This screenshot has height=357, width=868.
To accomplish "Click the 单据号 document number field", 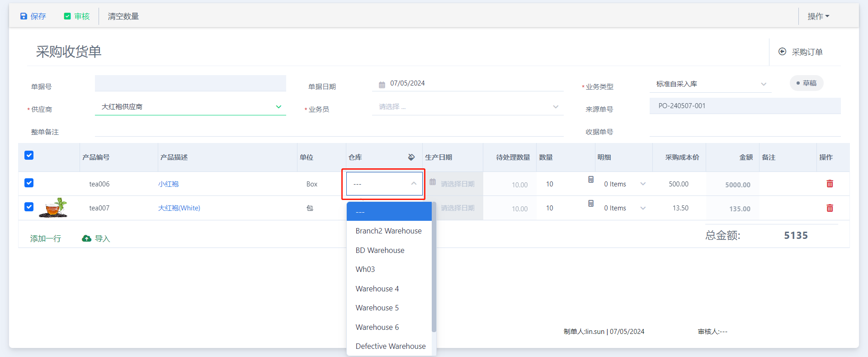I will (x=190, y=83).
